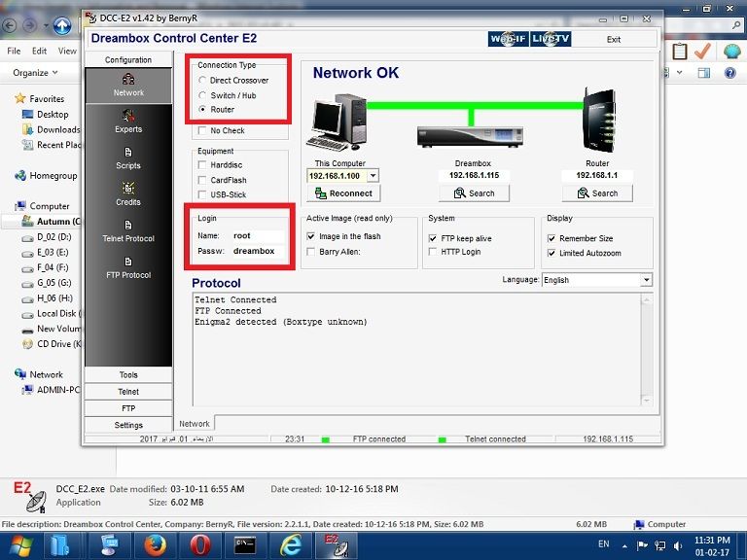Toggle Limited Autozoom checkbox

coord(551,253)
